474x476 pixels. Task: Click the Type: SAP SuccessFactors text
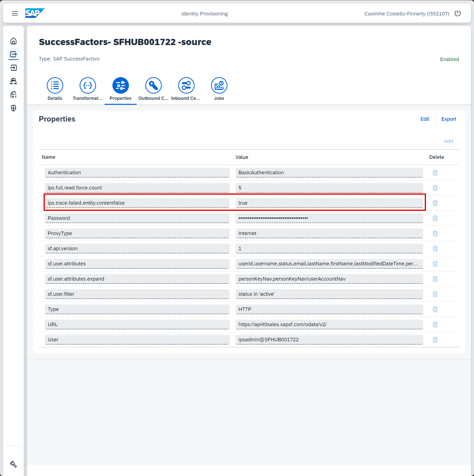tap(69, 59)
